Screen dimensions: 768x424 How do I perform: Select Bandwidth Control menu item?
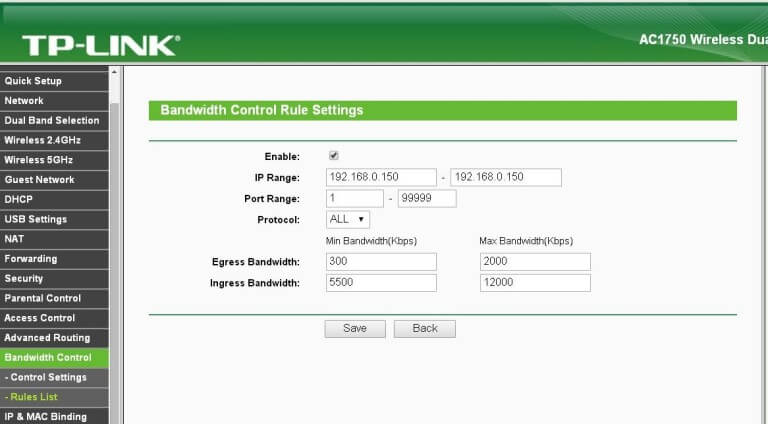coord(54,357)
